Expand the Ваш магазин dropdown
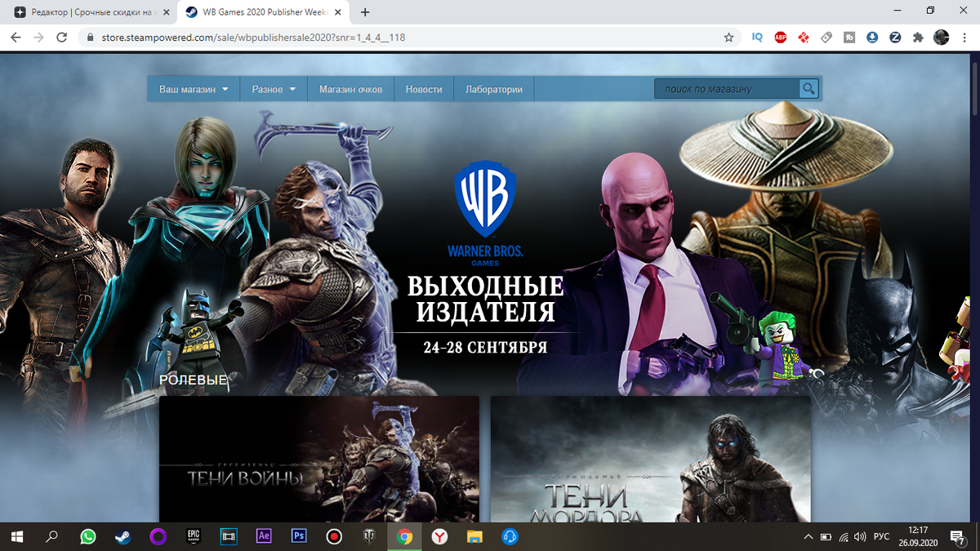Viewport: 980px width, 551px height. (194, 89)
